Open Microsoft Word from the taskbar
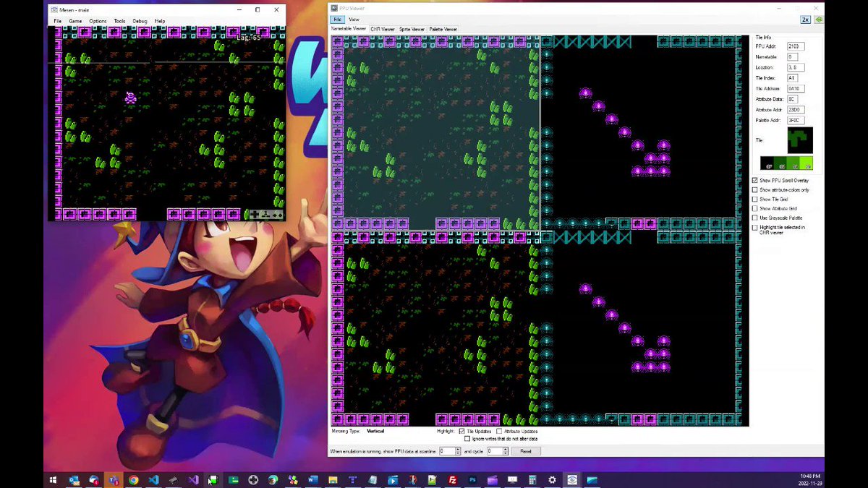Image resolution: width=868 pixels, height=488 pixels. pyautogui.click(x=312, y=479)
